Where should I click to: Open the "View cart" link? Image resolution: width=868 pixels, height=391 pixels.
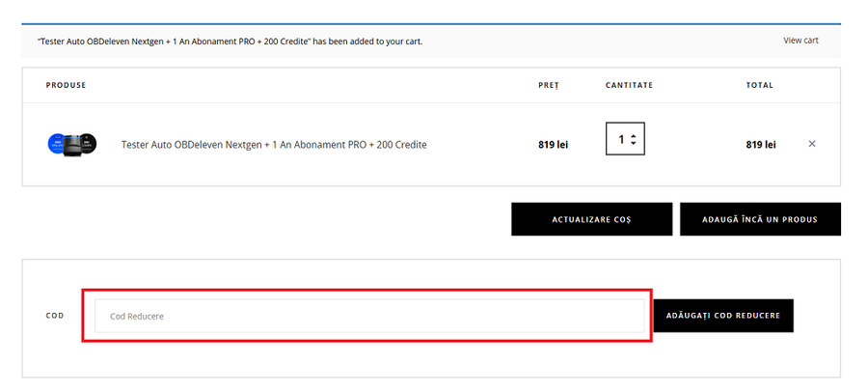tap(800, 41)
